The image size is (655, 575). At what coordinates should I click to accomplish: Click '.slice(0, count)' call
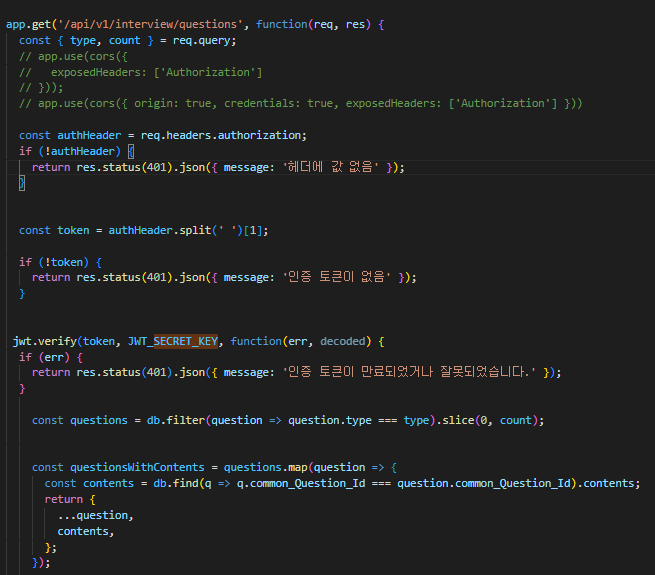[487, 420]
